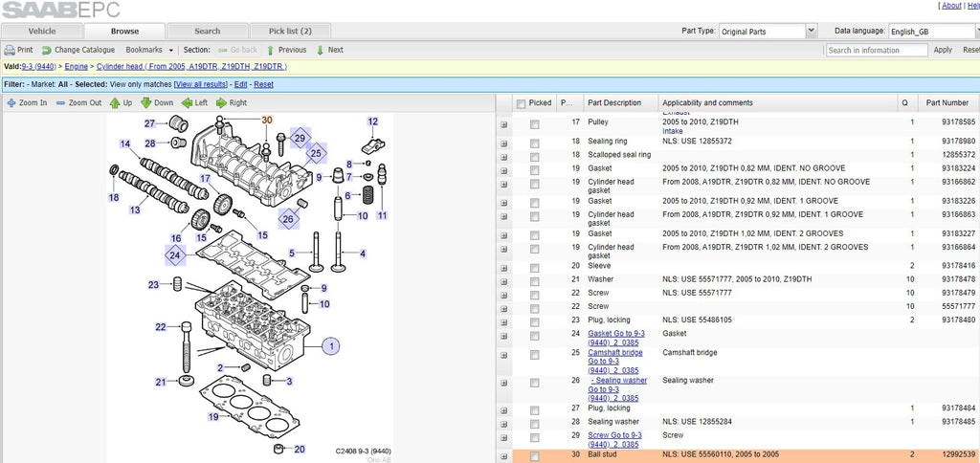Click the filter Reset link
The height and width of the screenshot is (463, 980).
(263, 84)
